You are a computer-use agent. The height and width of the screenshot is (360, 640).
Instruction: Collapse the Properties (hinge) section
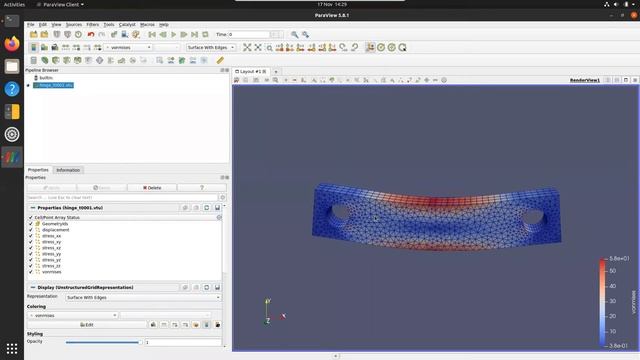(33, 208)
